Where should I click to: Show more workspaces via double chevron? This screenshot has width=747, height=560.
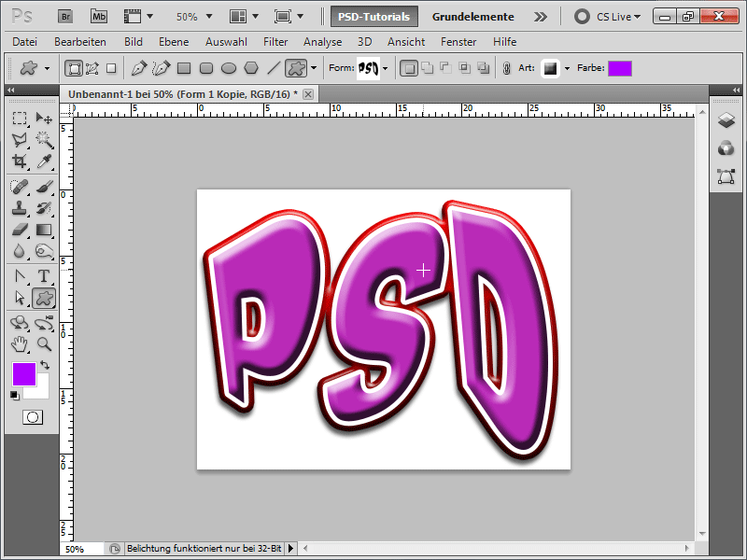click(x=541, y=17)
